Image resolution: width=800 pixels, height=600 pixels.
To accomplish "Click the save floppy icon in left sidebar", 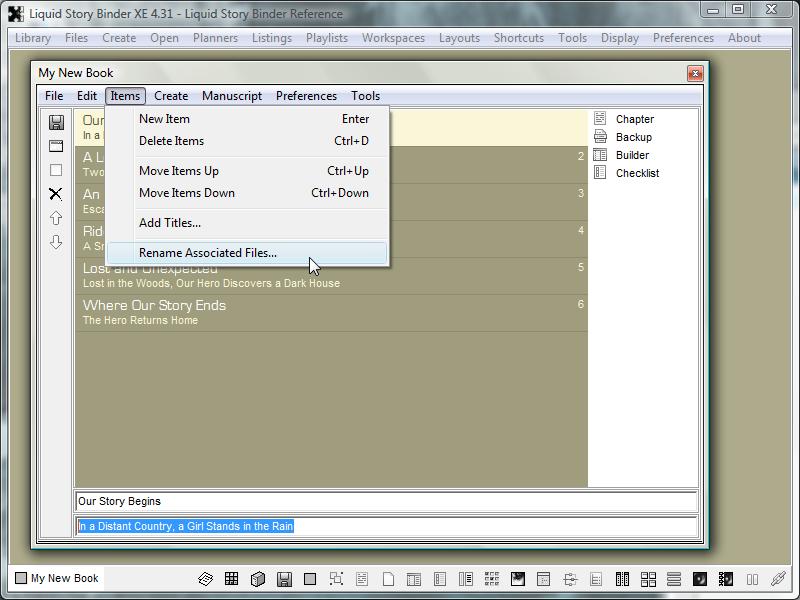I will 56,122.
